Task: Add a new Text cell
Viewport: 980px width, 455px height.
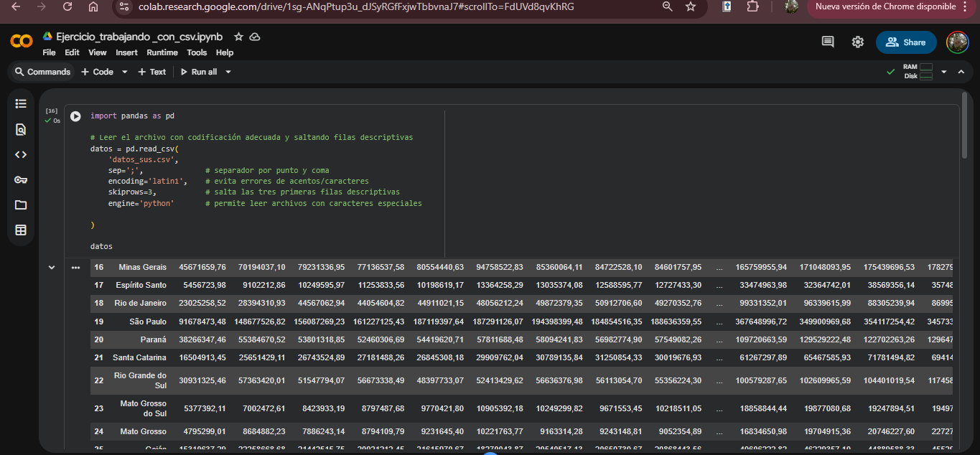Action: pyautogui.click(x=152, y=72)
